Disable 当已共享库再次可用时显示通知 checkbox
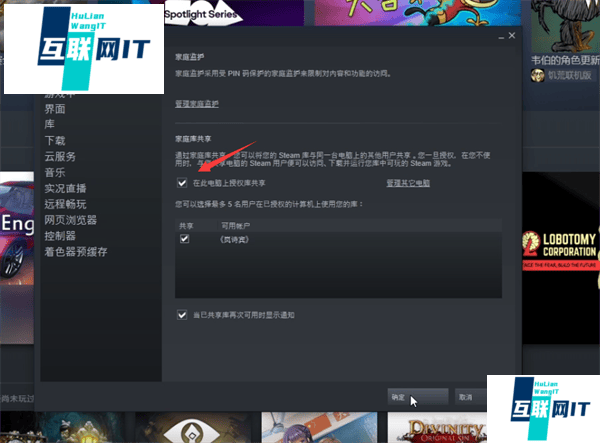This screenshot has height=443, width=600. click(182, 314)
